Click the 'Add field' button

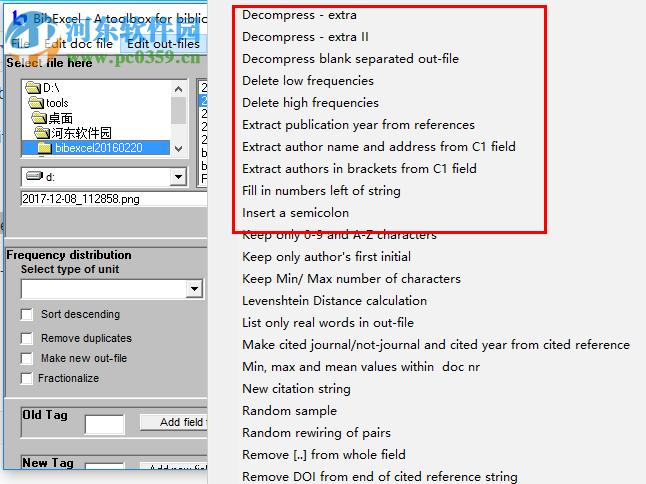(x=174, y=422)
